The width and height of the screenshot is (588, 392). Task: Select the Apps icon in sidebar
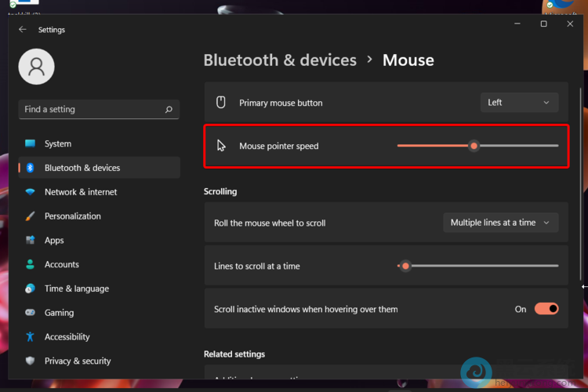click(x=30, y=241)
